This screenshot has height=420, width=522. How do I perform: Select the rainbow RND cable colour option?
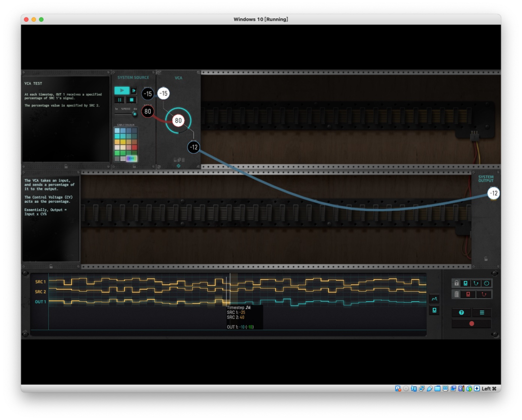click(132, 159)
